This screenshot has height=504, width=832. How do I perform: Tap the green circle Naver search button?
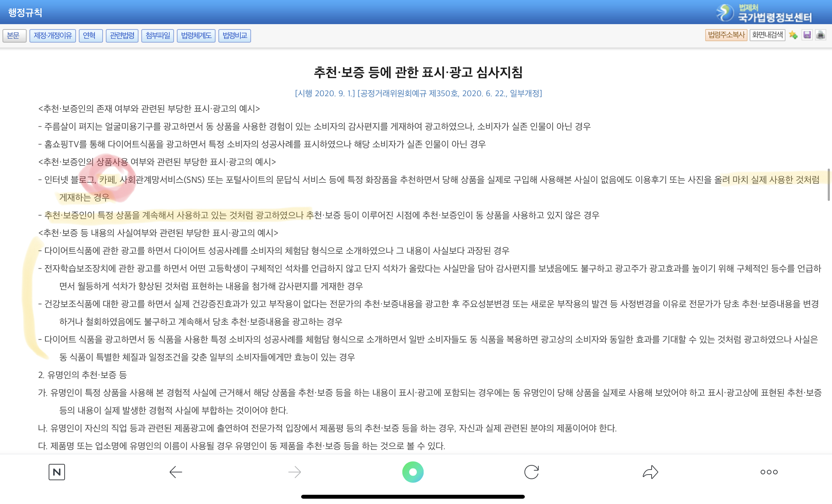tap(413, 472)
